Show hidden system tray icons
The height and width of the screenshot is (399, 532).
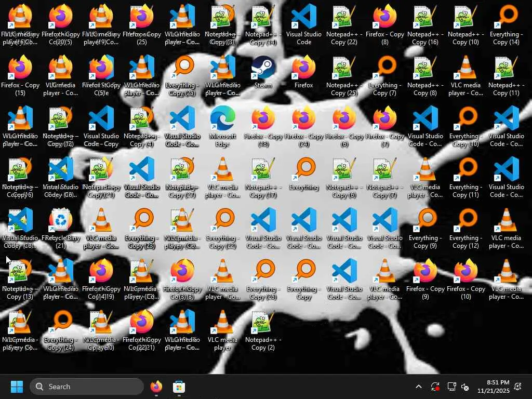pyautogui.click(x=419, y=387)
